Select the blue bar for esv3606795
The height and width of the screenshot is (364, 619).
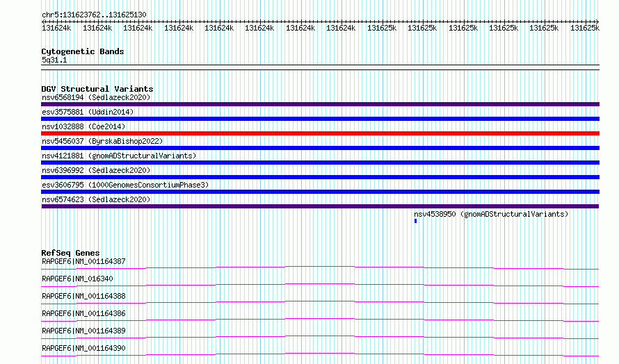click(320, 192)
